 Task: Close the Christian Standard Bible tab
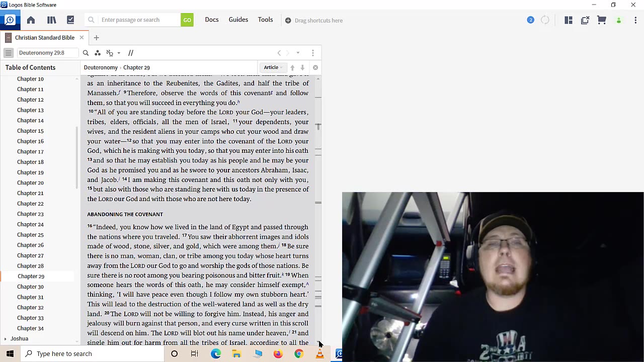coord(82,38)
